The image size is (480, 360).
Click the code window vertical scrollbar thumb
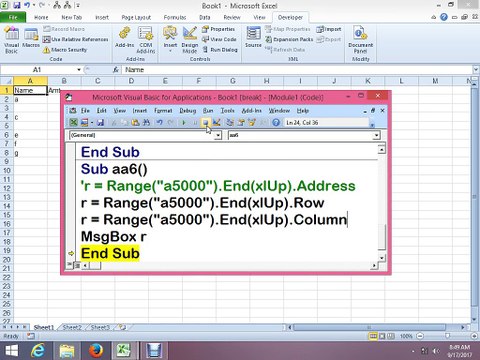[381, 237]
